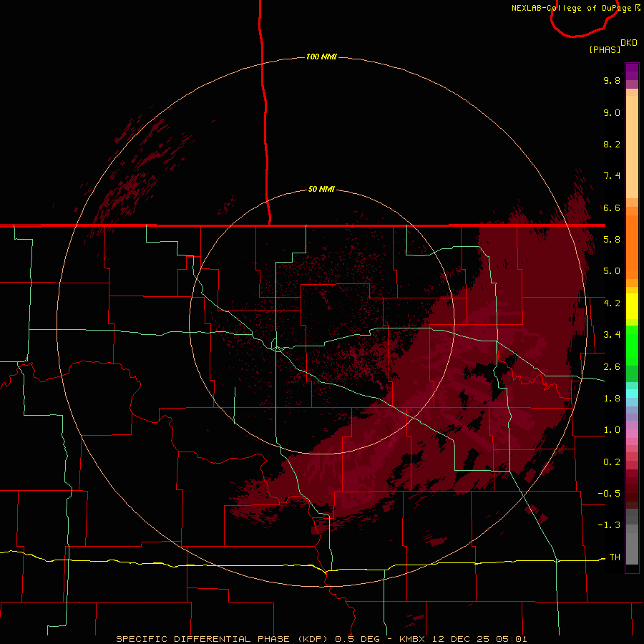Image resolution: width=644 pixels, height=644 pixels.
Task: Click the 100 NMI range ring label
Action: click(321, 57)
